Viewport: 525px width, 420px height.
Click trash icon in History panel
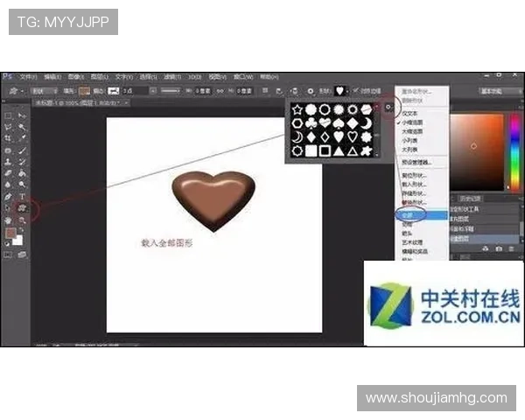[x=511, y=248]
